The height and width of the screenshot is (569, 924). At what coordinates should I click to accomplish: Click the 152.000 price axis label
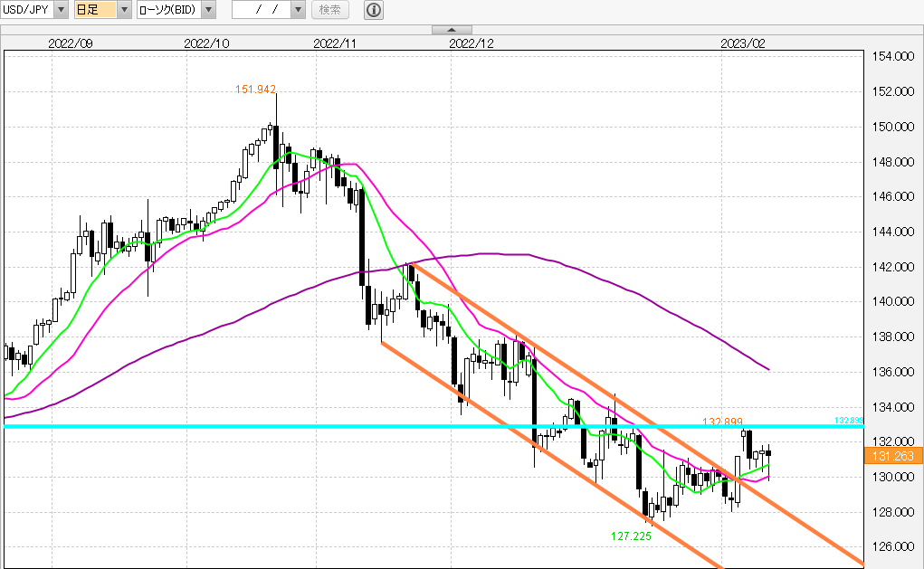point(892,91)
